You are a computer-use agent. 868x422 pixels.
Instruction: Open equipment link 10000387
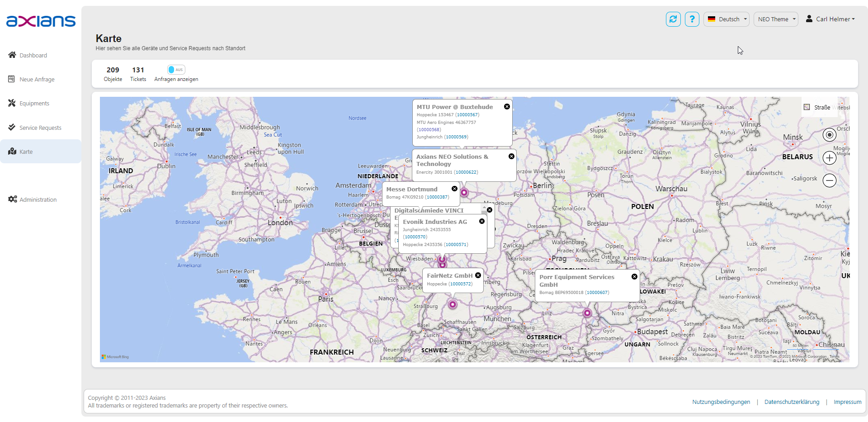click(437, 197)
